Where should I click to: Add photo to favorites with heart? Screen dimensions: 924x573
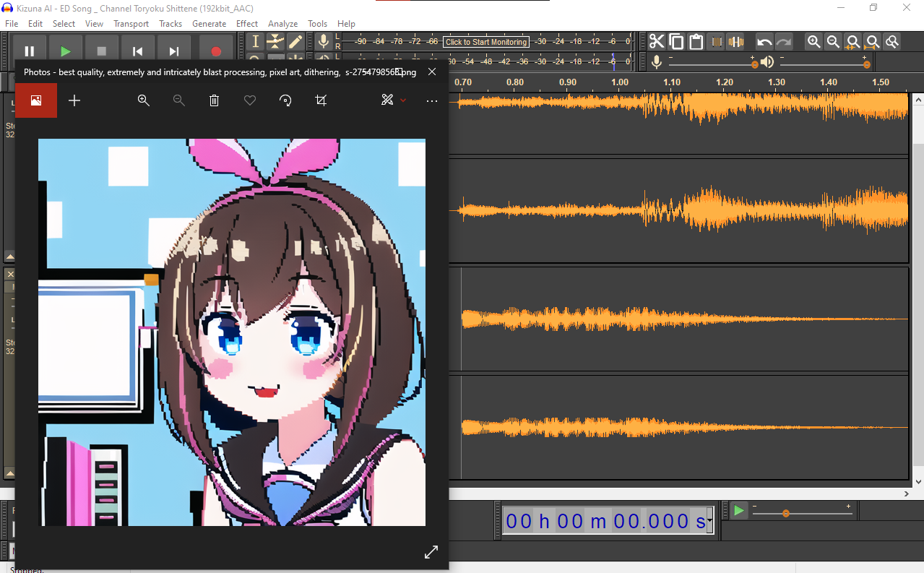click(250, 100)
